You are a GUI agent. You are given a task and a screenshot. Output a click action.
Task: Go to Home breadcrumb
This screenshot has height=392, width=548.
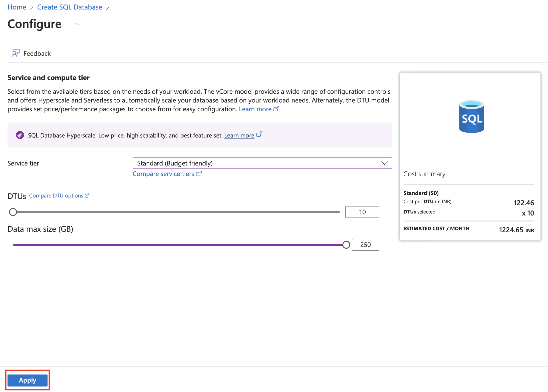[x=17, y=7]
